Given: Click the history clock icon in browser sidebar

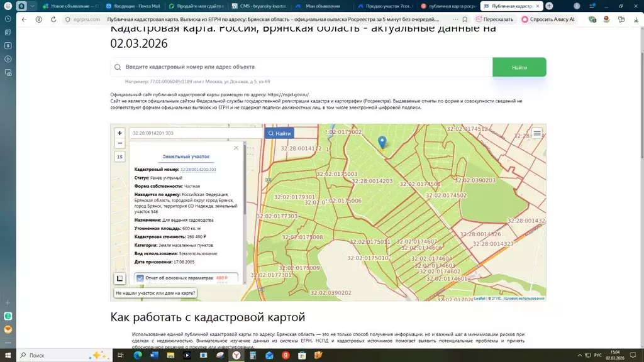Looking at the screenshot, I should tap(8, 18).
